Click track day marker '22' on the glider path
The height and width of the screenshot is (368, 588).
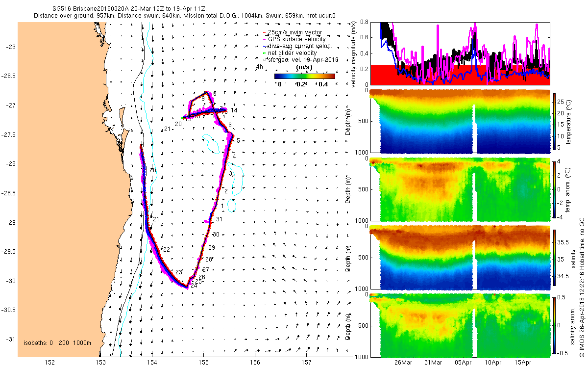(166, 250)
